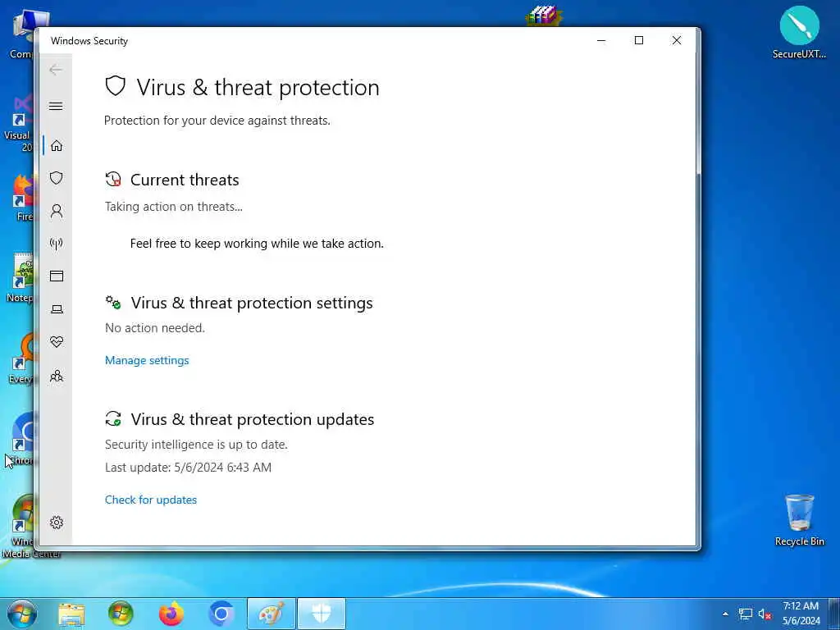The height and width of the screenshot is (630, 840).
Task: Open App & browser control icon
Action: point(57,276)
